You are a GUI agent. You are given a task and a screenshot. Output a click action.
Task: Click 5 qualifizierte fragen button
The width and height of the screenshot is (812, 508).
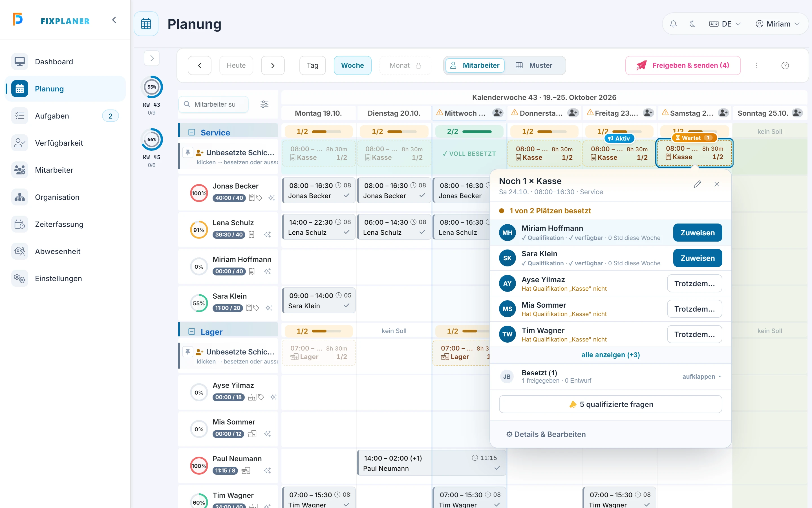click(610, 404)
